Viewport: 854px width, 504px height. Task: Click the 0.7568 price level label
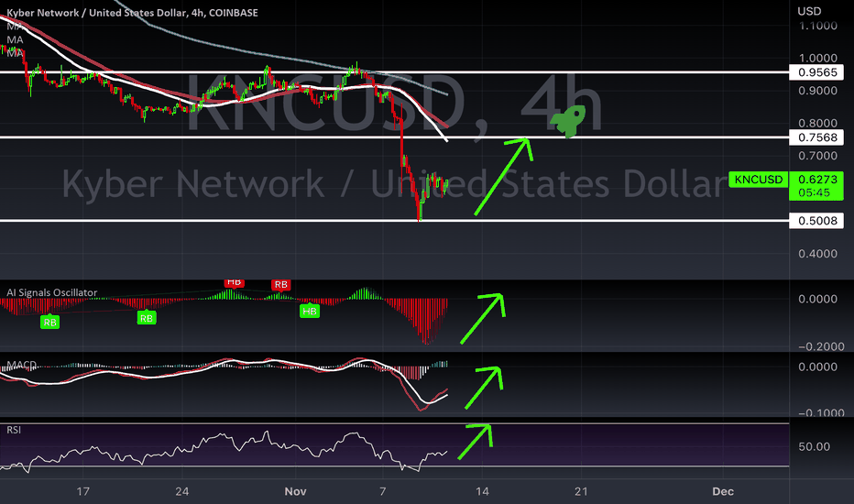[x=817, y=137]
